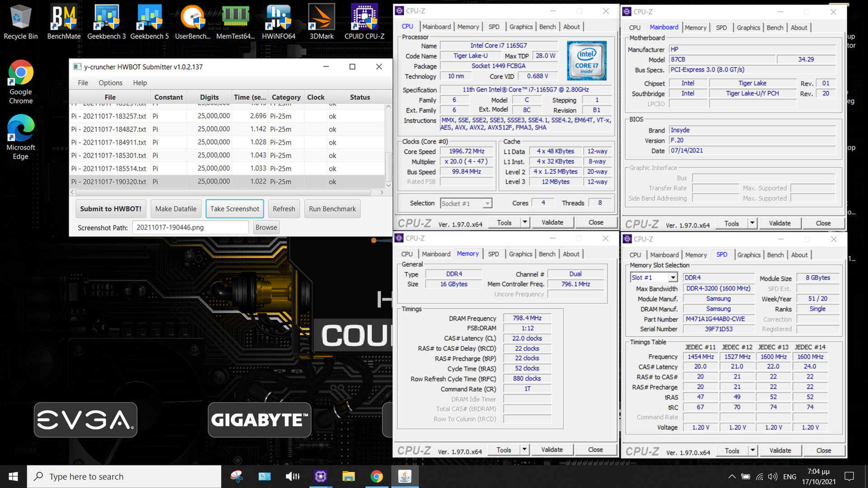Switch to Mainboard tab in CPU window
This screenshot has height=488, width=868.
pos(436,27)
